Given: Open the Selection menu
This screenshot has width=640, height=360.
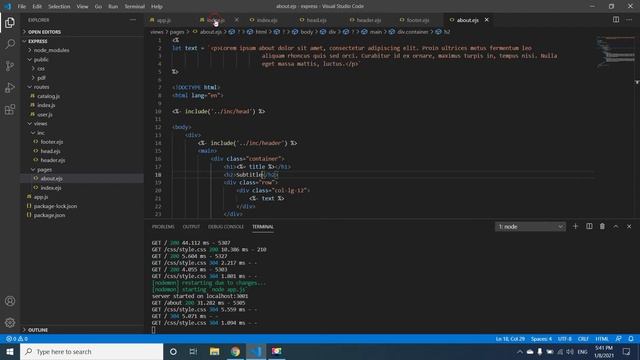Looking at the screenshot, I should [59, 7].
